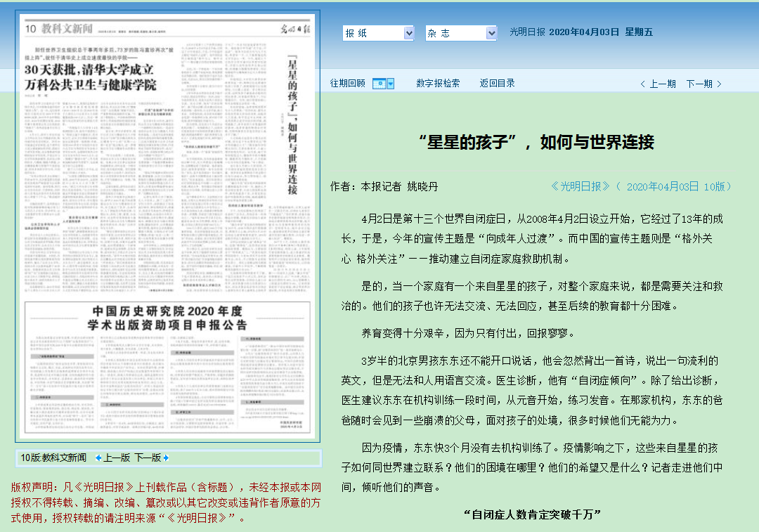759x532 pixels.
Task: Open 中国历史研究院2020年度 notice on page image
Action: 167,318
